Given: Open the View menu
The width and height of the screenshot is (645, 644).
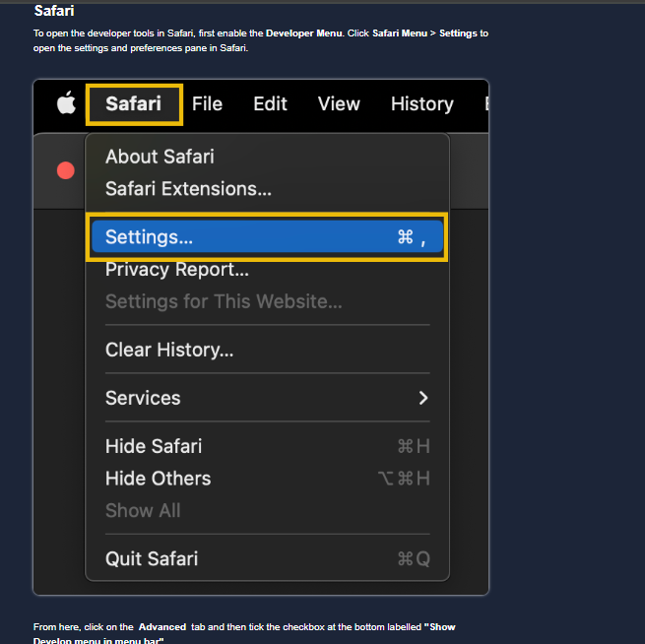Looking at the screenshot, I should (339, 103).
